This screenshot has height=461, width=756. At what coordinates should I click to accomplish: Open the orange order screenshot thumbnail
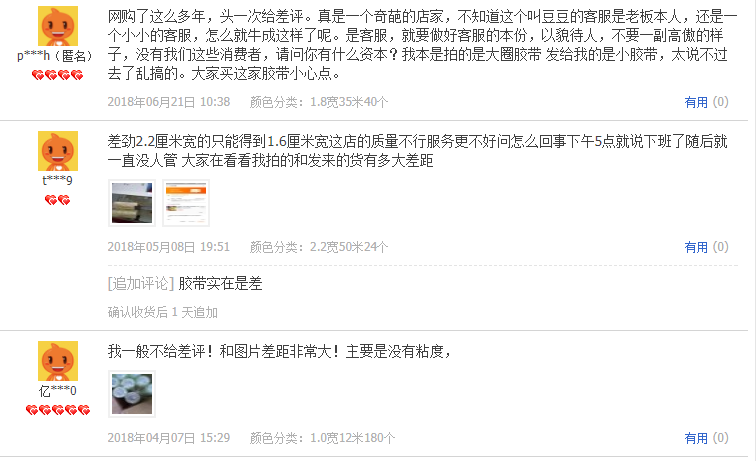click(186, 203)
